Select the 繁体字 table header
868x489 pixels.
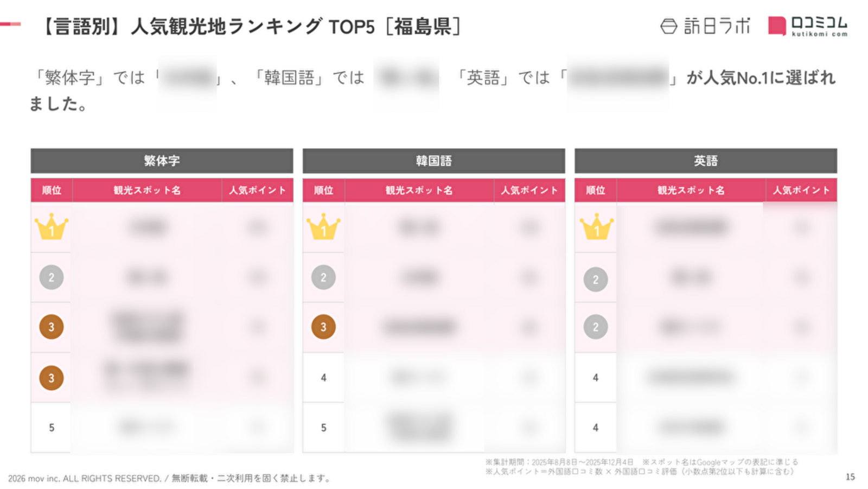pyautogui.click(x=162, y=161)
